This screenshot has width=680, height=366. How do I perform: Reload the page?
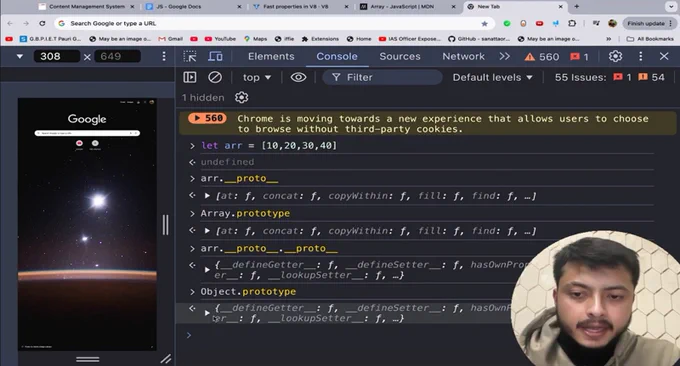coord(42,23)
